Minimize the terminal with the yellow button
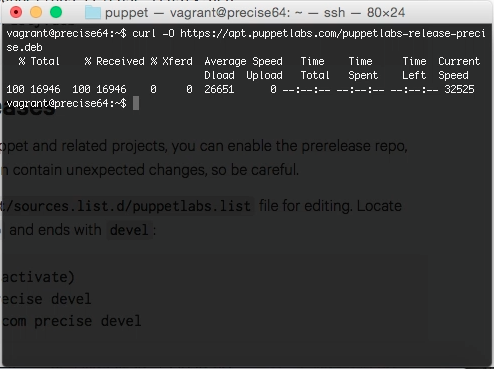The width and height of the screenshot is (494, 369). point(36,12)
